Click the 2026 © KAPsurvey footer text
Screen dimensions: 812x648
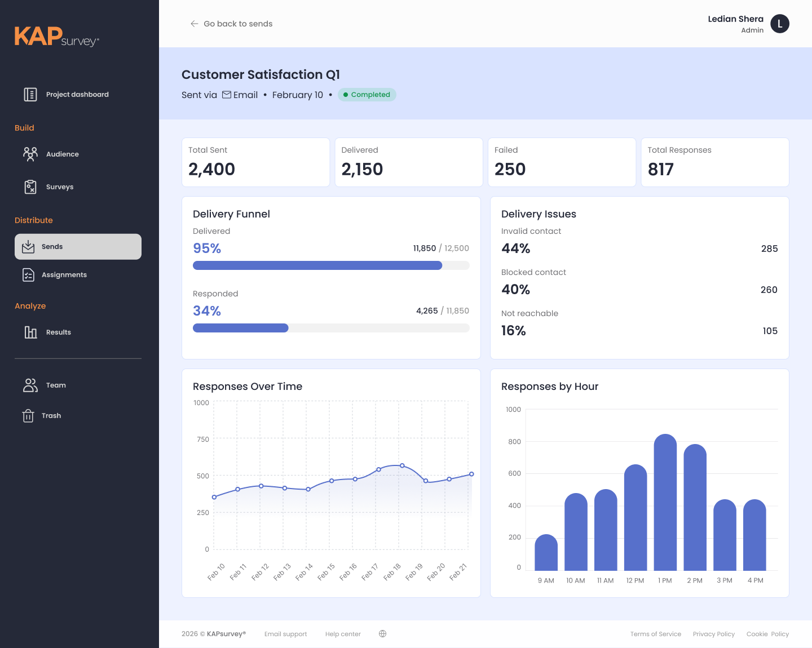point(214,634)
